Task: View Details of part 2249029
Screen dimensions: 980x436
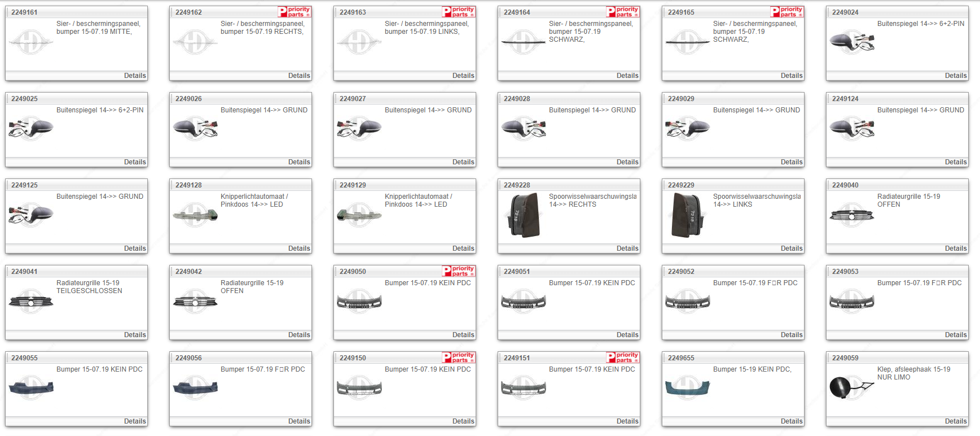Action: pyautogui.click(x=791, y=162)
